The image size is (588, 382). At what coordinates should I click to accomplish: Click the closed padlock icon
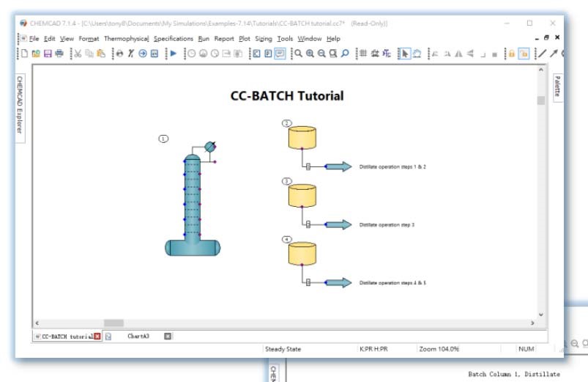click(x=512, y=54)
